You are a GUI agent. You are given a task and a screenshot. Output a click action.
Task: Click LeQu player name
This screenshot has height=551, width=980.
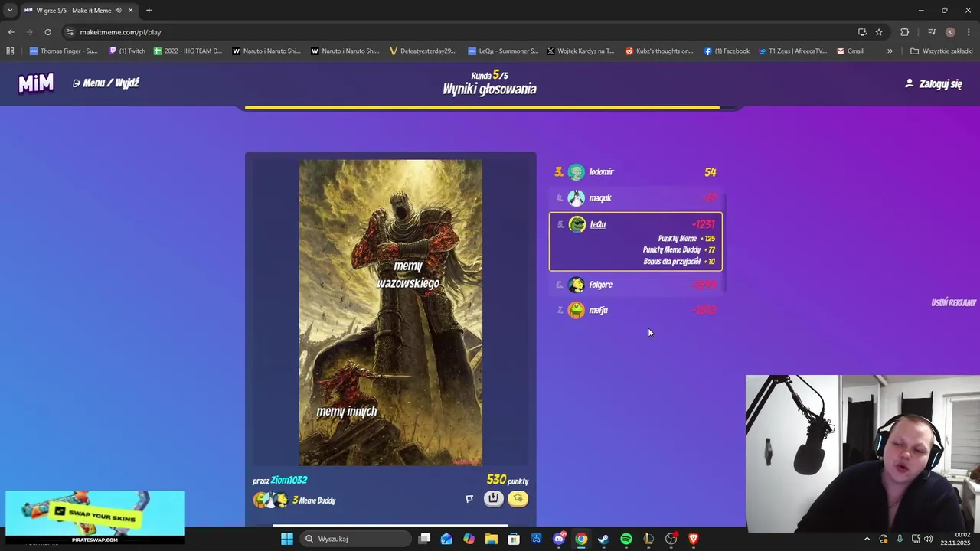point(598,224)
